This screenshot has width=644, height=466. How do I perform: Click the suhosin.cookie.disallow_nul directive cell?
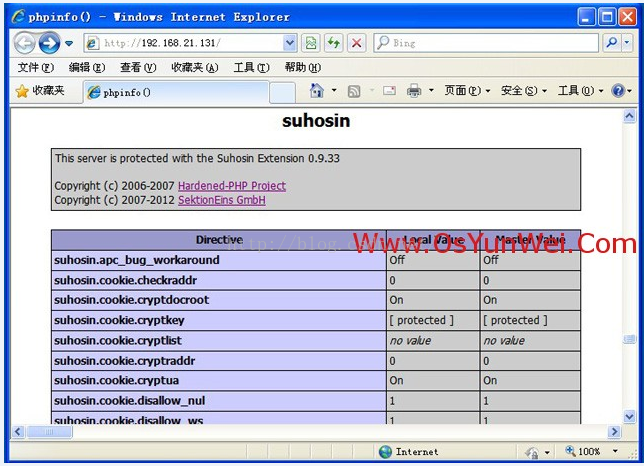(x=219, y=401)
